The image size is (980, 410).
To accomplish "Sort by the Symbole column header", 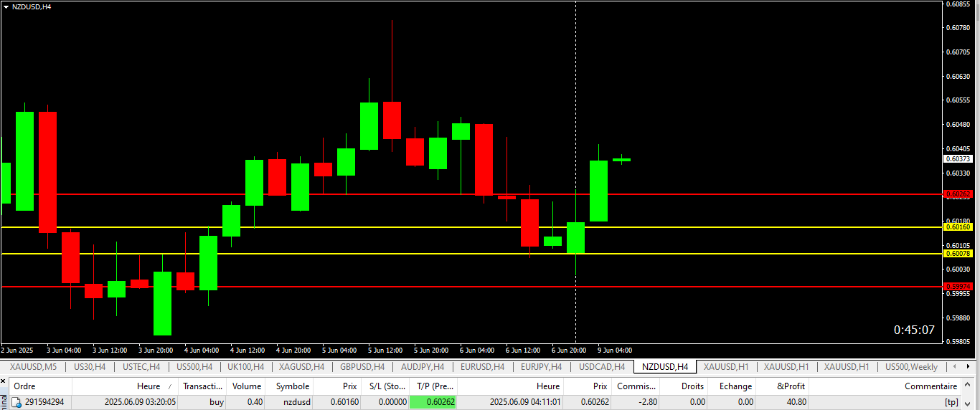I will point(290,386).
